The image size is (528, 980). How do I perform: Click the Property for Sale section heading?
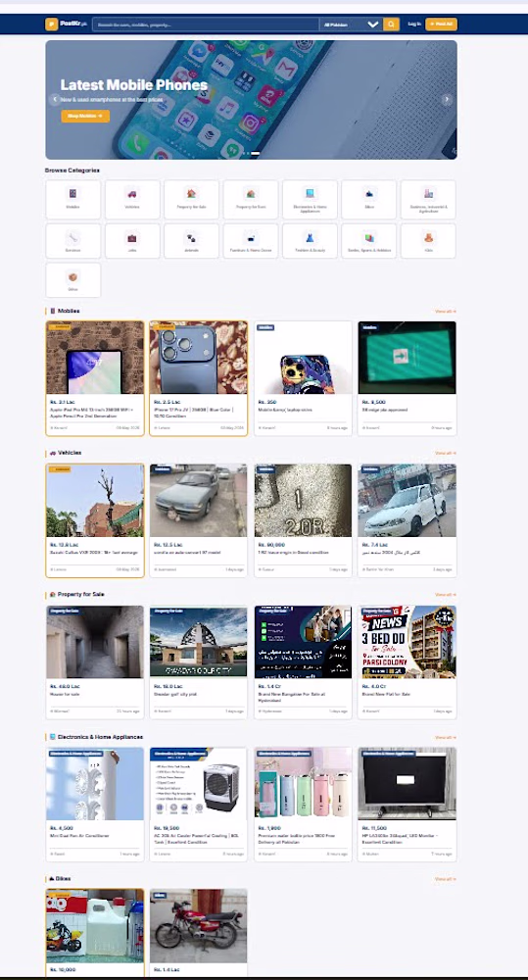pyautogui.click(x=76, y=595)
